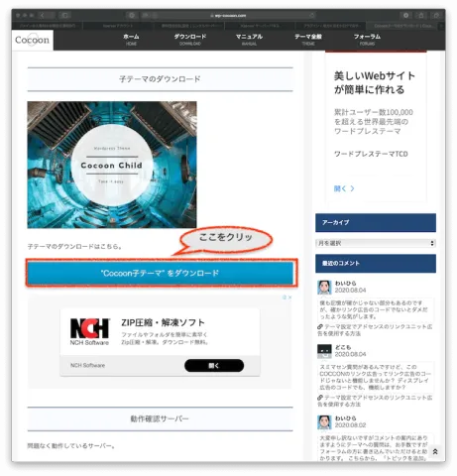Open first テーマ設定でアドセンス comment link
The image size is (457, 476).
375,330
